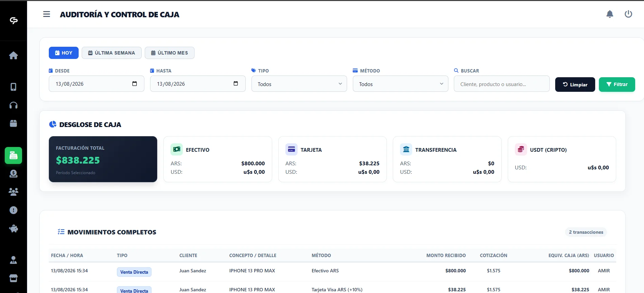Screen dimensions: 644x293
Task: Select the ÚLTIMO MES quick range
Action: pyautogui.click(x=169, y=53)
